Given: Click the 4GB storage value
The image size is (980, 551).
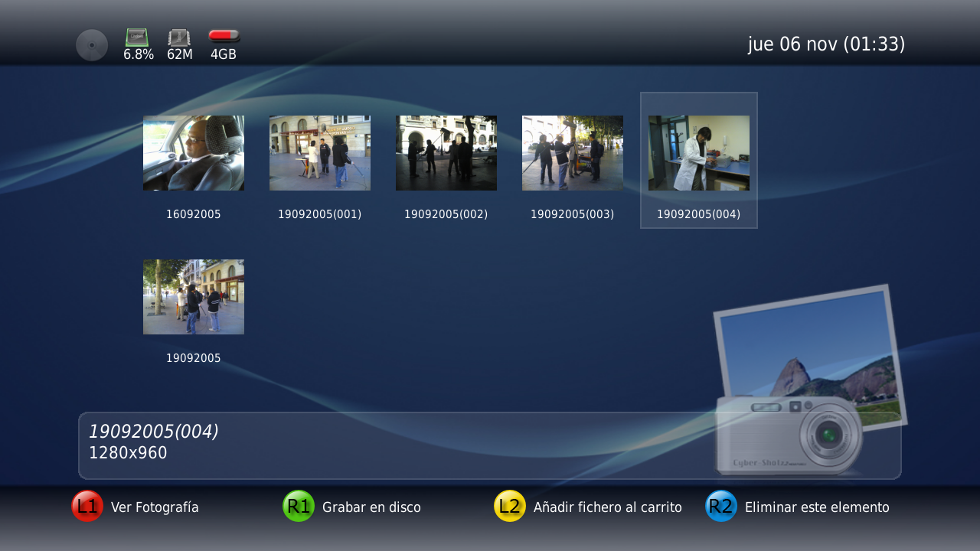Looking at the screenshot, I should 224,54.
